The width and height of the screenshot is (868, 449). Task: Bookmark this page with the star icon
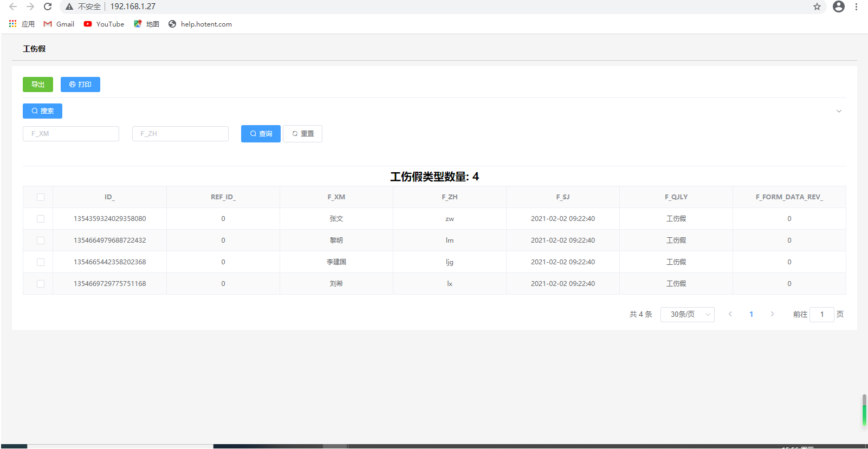pos(817,6)
